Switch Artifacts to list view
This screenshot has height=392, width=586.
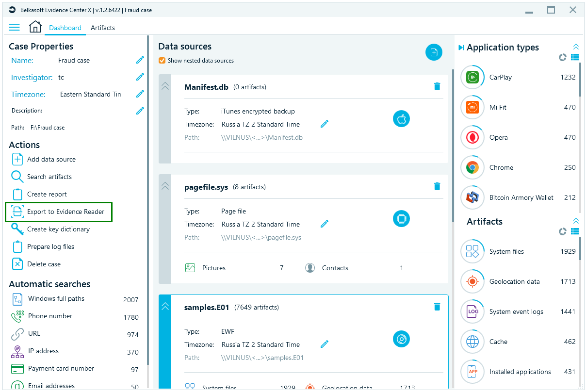click(575, 231)
